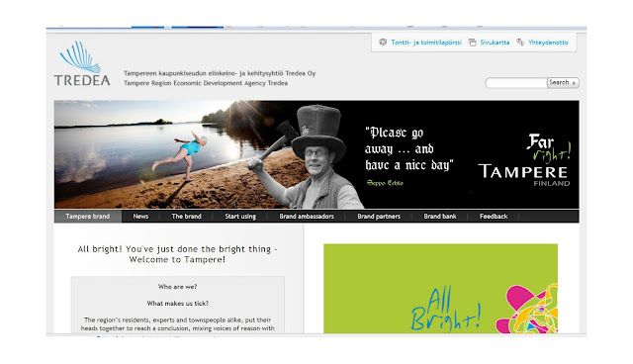Click the Search button
Image resolution: width=633 pixels, height=364 pixels.
click(563, 83)
